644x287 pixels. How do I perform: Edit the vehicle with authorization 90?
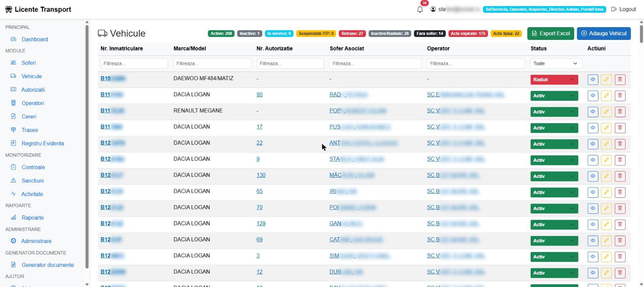[x=606, y=96]
